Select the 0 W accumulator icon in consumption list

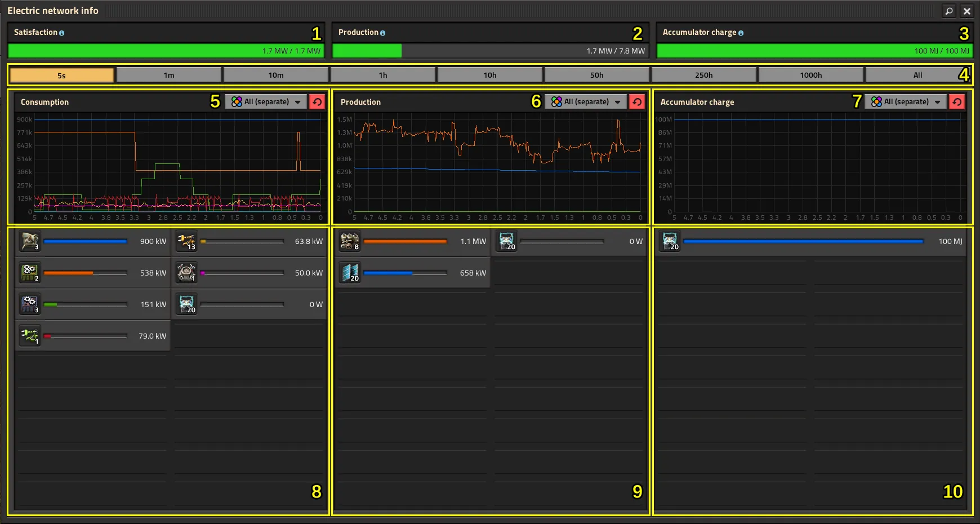click(186, 304)
